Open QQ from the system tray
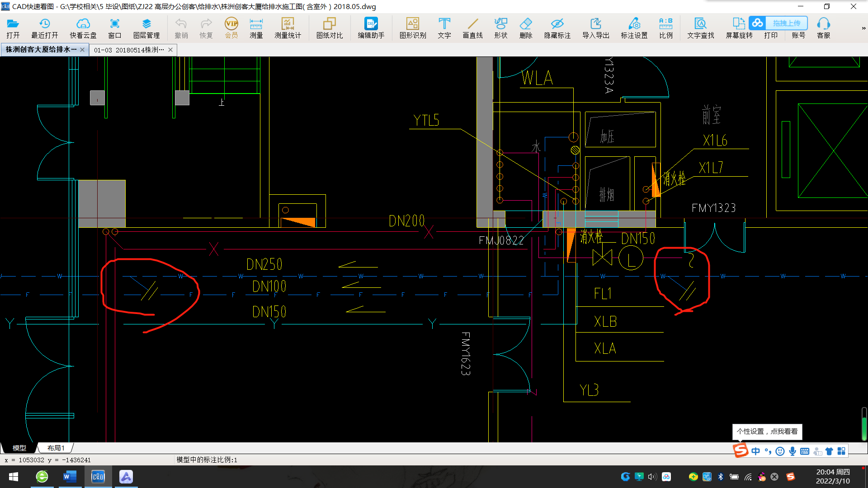This screenshot has height=488, width=868. [762, 477]
